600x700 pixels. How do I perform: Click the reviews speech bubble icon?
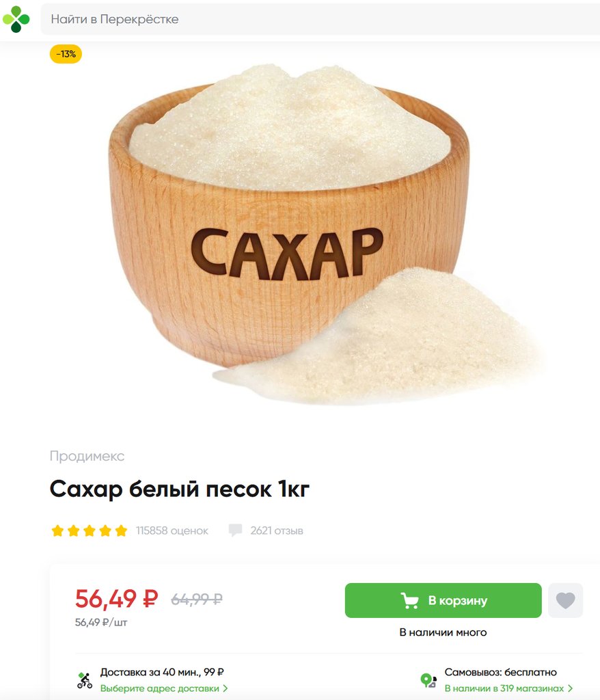tap(235, 530)
